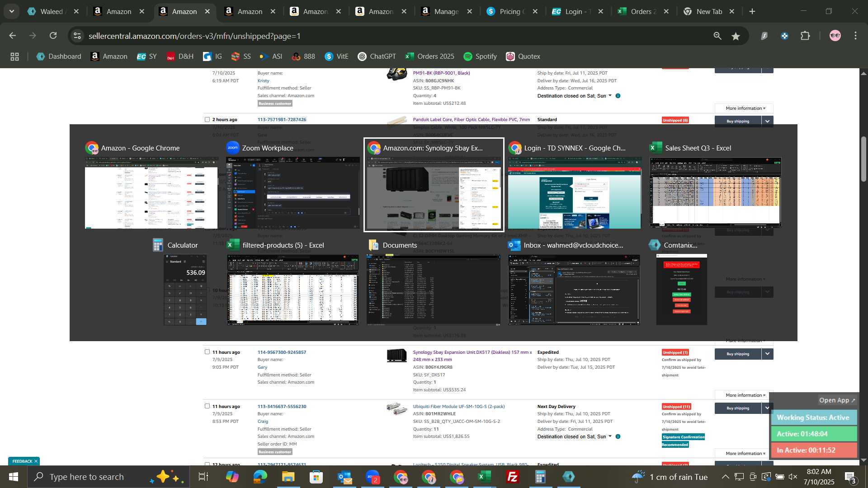Click Open App in status widget
The image size is (868, 488).
(837, 400)
